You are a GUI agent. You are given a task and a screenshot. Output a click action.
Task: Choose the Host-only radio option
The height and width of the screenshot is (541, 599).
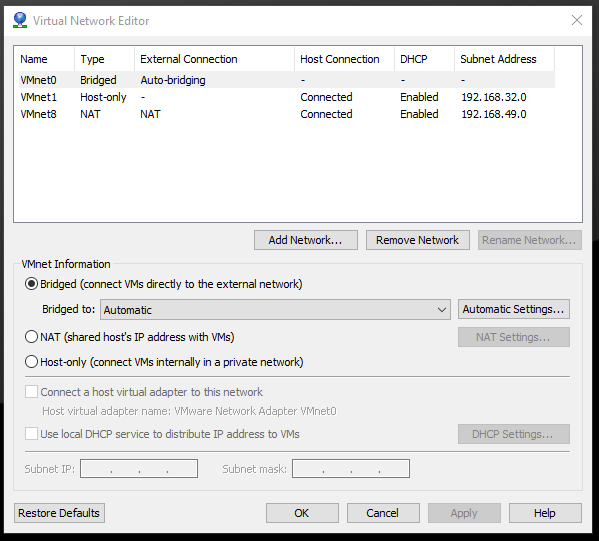31,362
